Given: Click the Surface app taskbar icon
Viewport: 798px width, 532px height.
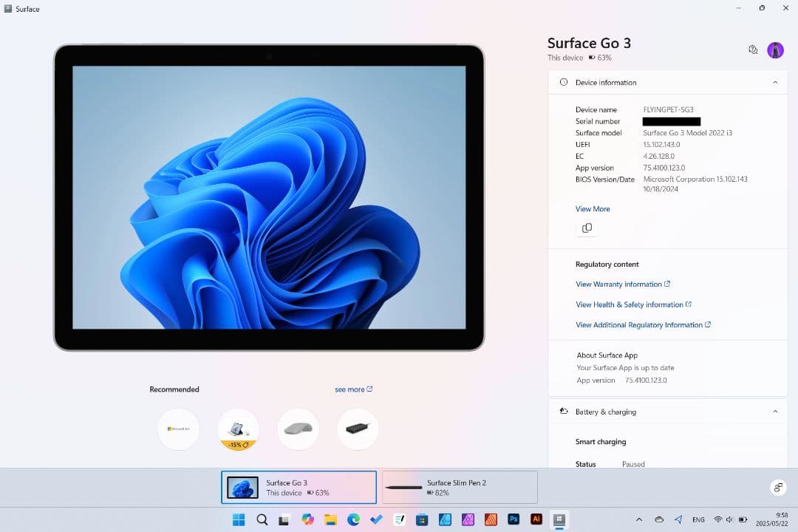Looking at the screenshot, I should tap(559, 519).
